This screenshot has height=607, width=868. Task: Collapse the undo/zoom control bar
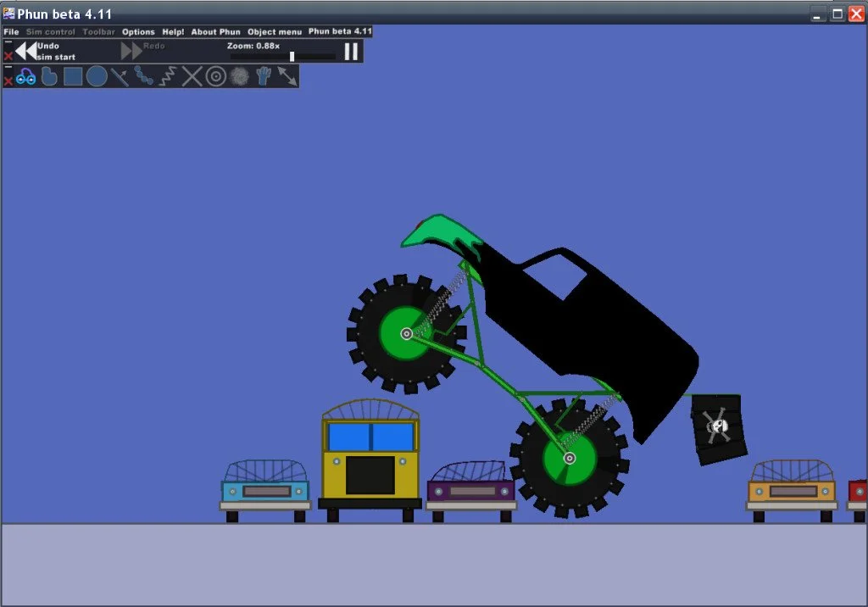pos(8,42)
